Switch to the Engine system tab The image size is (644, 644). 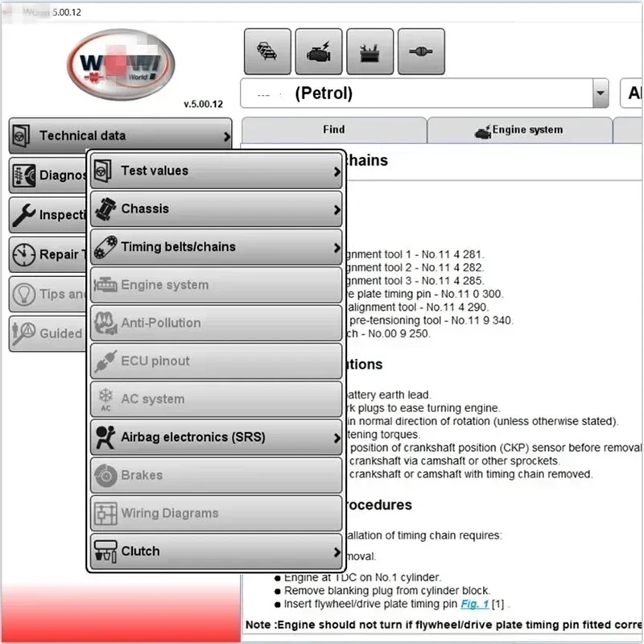519,130
